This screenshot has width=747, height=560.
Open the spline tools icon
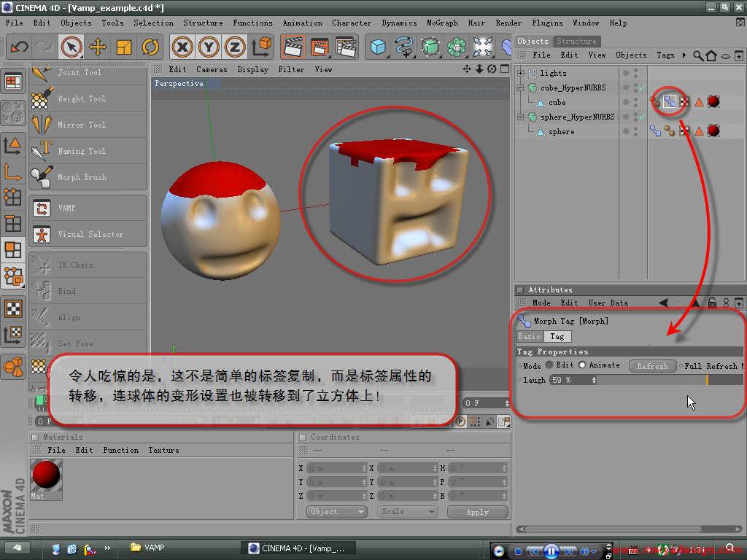coord(404,47)
